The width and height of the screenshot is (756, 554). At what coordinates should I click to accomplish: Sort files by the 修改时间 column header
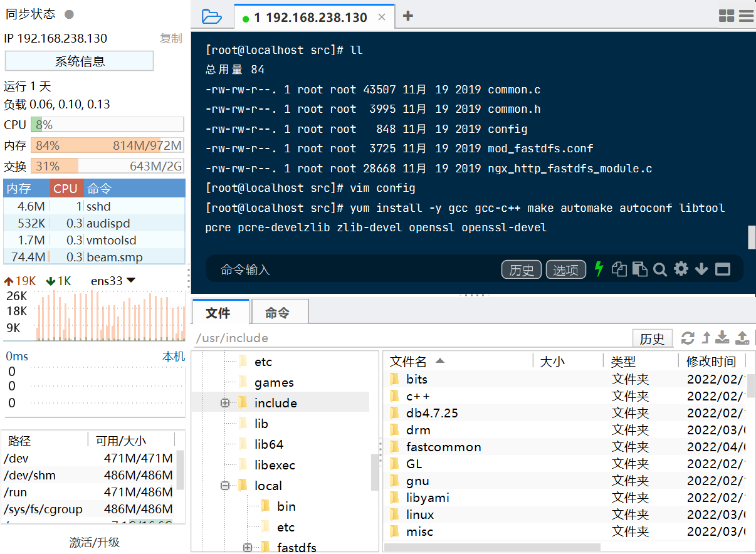[711, 361]
